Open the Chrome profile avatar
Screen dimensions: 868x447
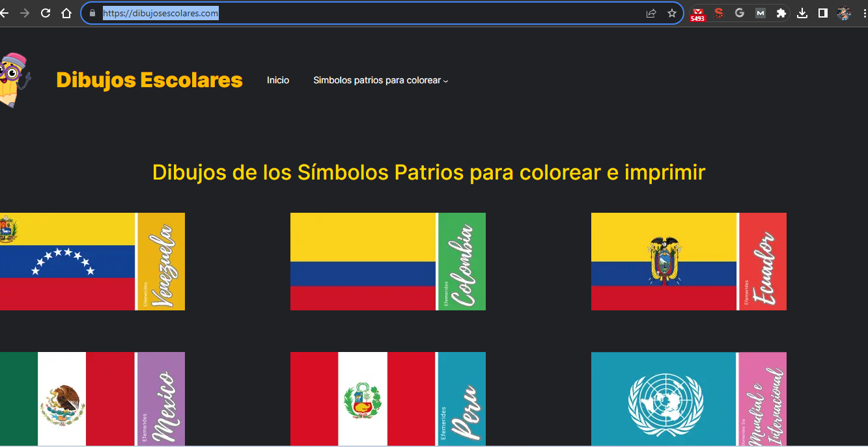point(844,13)
